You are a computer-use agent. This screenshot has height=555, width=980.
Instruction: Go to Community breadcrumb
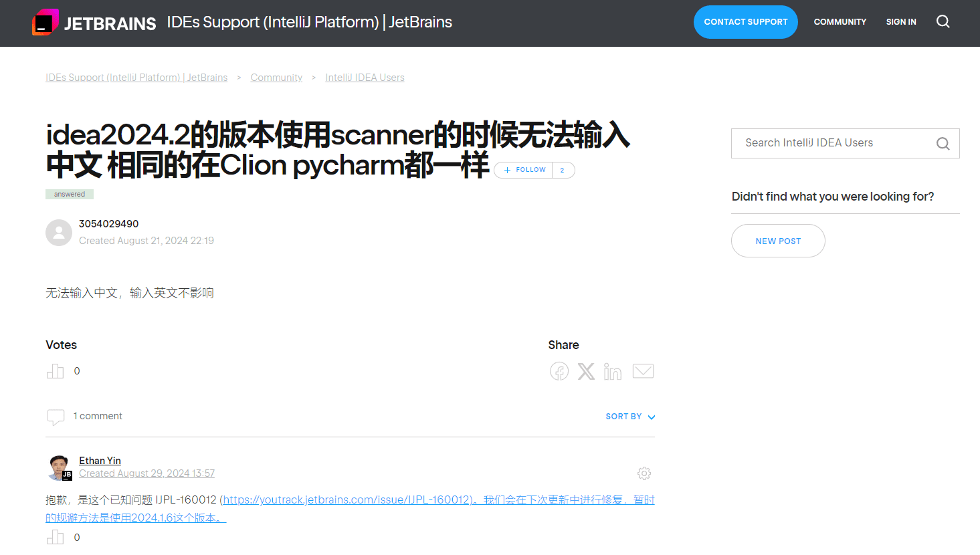pyautogui.click(x=276, y=78)
